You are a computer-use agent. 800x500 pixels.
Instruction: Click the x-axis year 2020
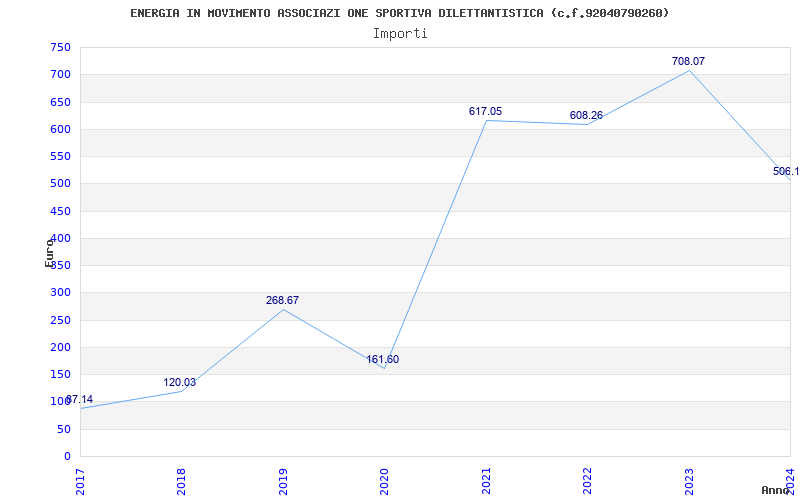pyautogui.click(x=384, y=482)
